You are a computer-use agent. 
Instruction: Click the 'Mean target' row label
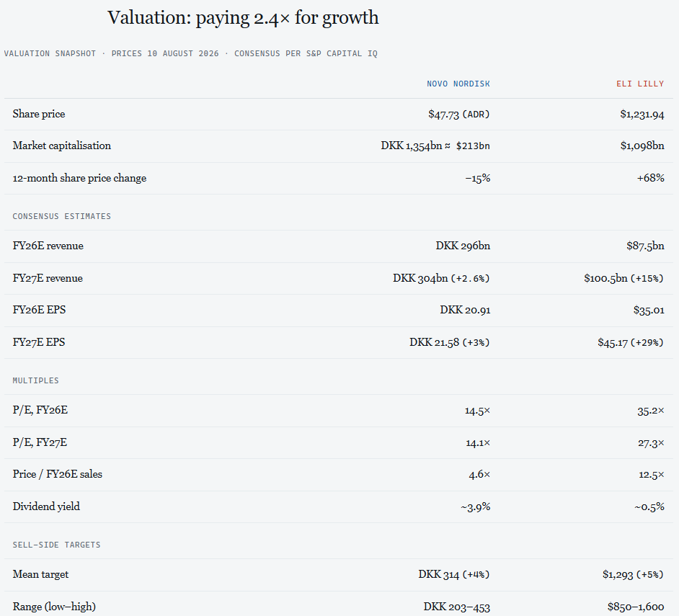coord(40,574)
